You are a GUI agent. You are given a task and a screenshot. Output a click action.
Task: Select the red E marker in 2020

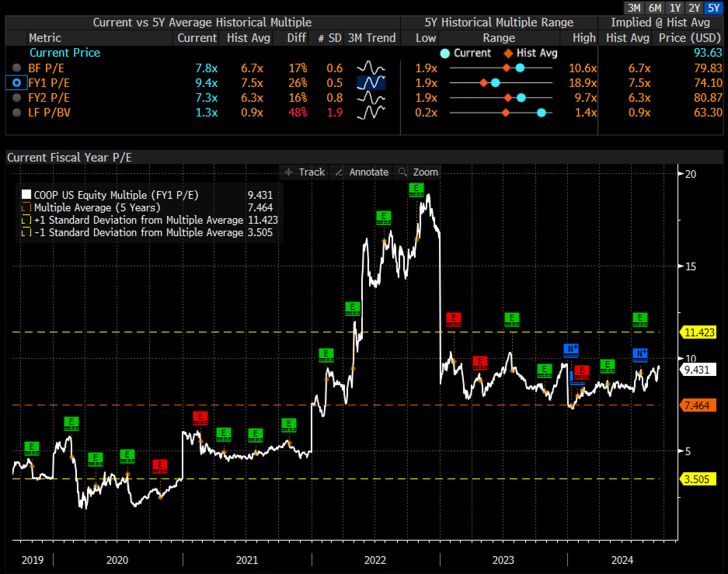(160, 466)
